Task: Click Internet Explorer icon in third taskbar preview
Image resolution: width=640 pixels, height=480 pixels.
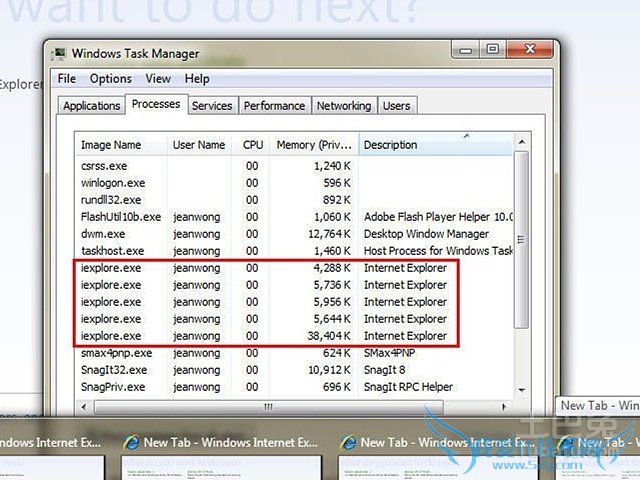Action: 349,443
